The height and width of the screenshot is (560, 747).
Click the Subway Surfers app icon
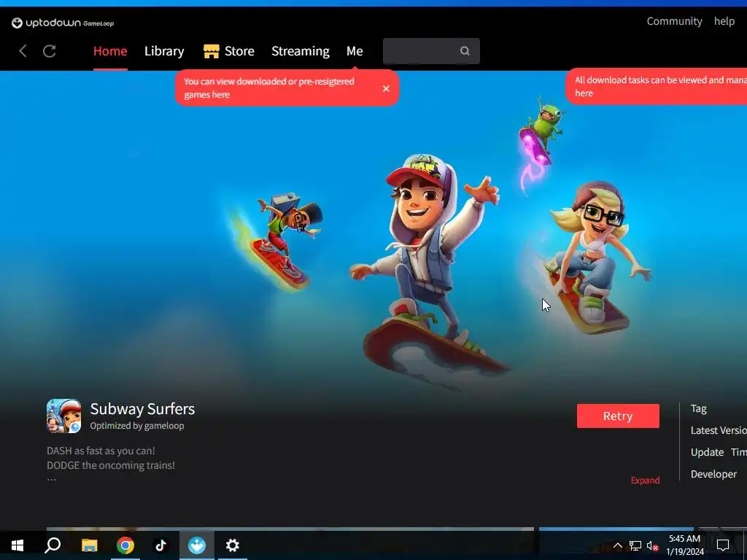64,416
